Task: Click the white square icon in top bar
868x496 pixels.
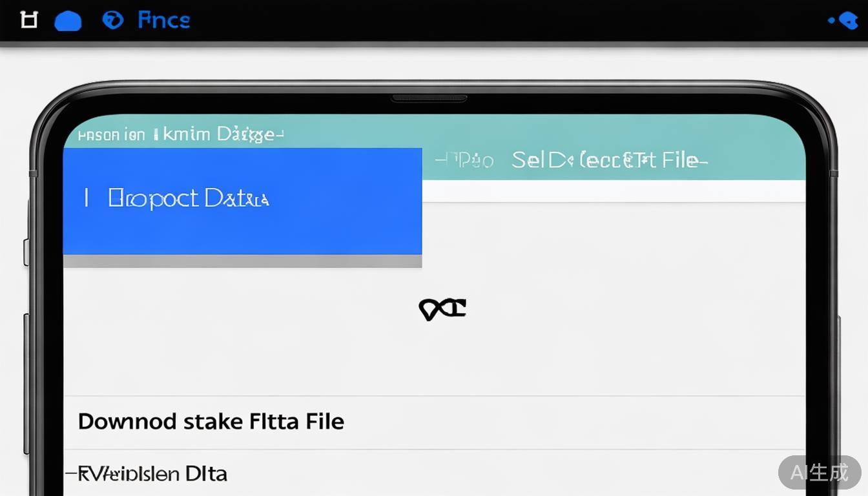Action: click(28, 20)
